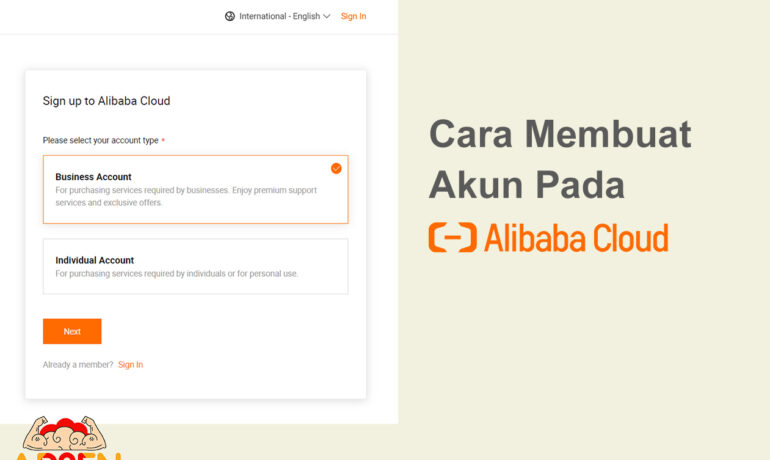Viewport: 770px width, 460px height.
Task: Open Sign In link in top header
Action: (354, 16)
